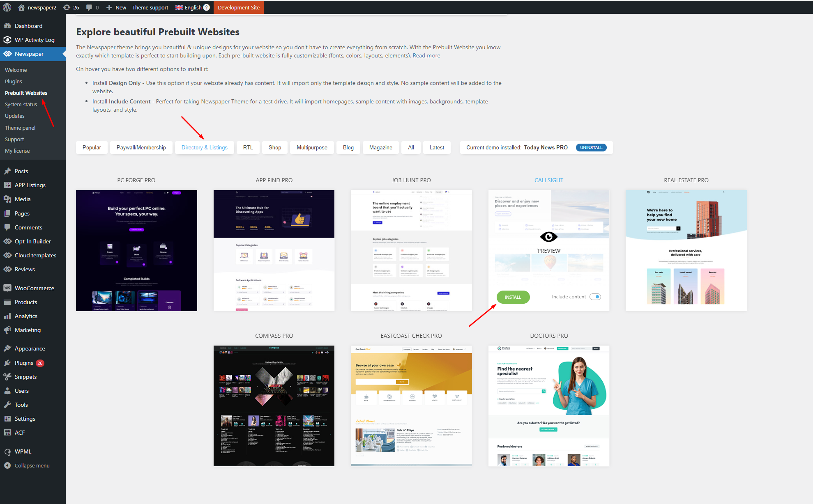The width and height of the screenshot is (813, 504).
Task: Open the comments bubble icon in admin bar
Action: click(89, 7)
